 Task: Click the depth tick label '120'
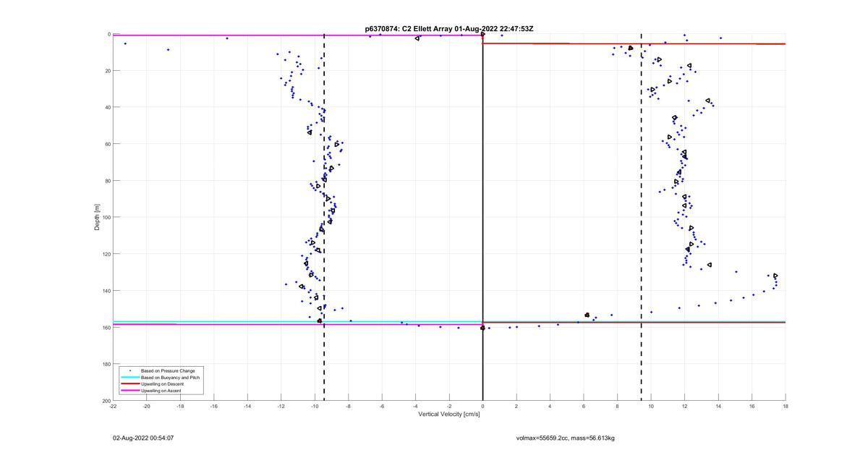click(106, 254)
